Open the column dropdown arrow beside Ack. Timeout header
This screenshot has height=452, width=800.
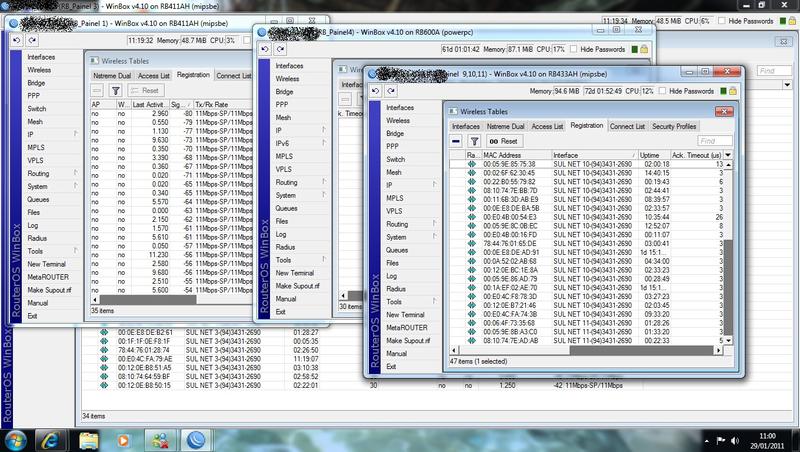(x=728, y=155)
